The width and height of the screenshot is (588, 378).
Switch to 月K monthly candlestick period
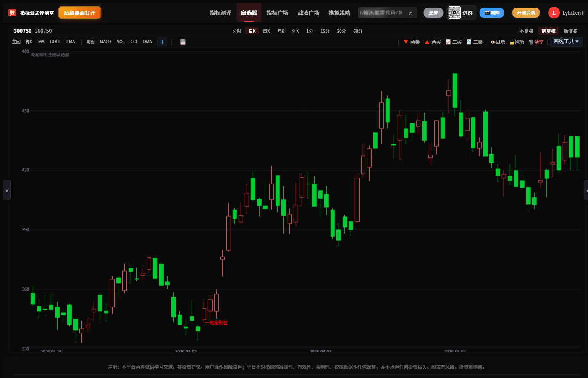click(281, 31)
